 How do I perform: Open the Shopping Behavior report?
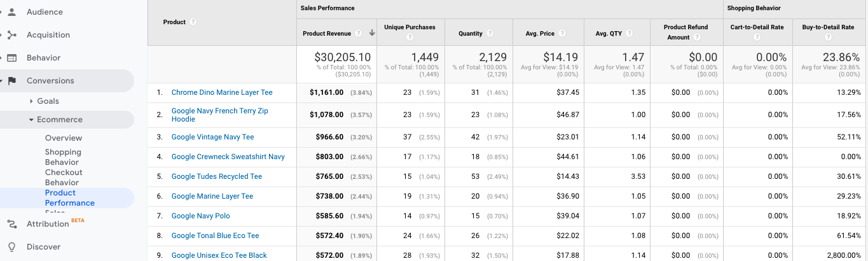(x=63, y=157)
